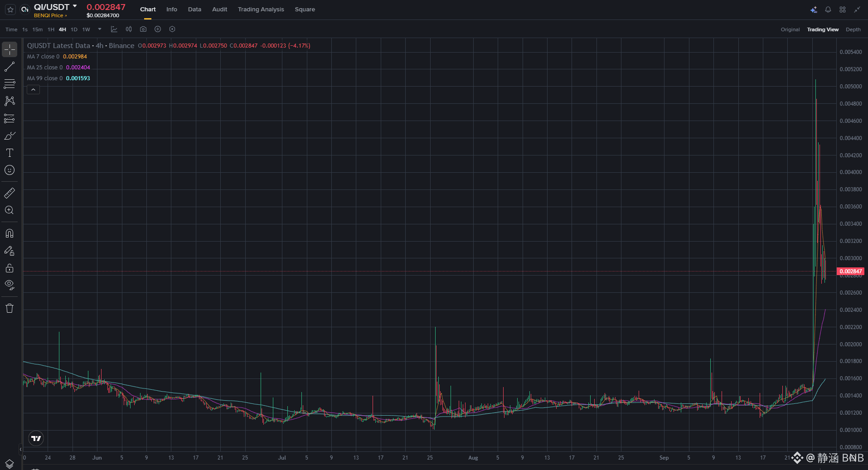Toggle lock all drawings
Image resolution: width=868 pixels, height=470 pixels.
click(x=10, y=268)
